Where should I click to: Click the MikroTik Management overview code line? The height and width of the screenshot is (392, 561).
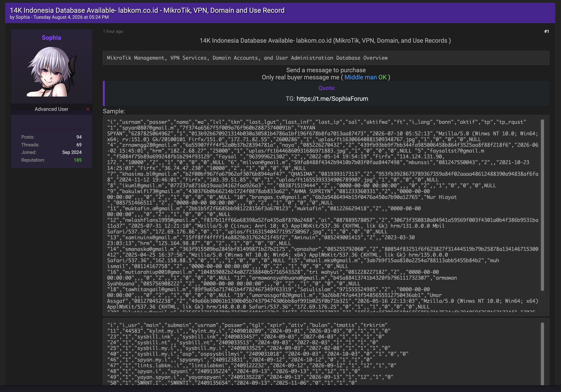(247, 58)
